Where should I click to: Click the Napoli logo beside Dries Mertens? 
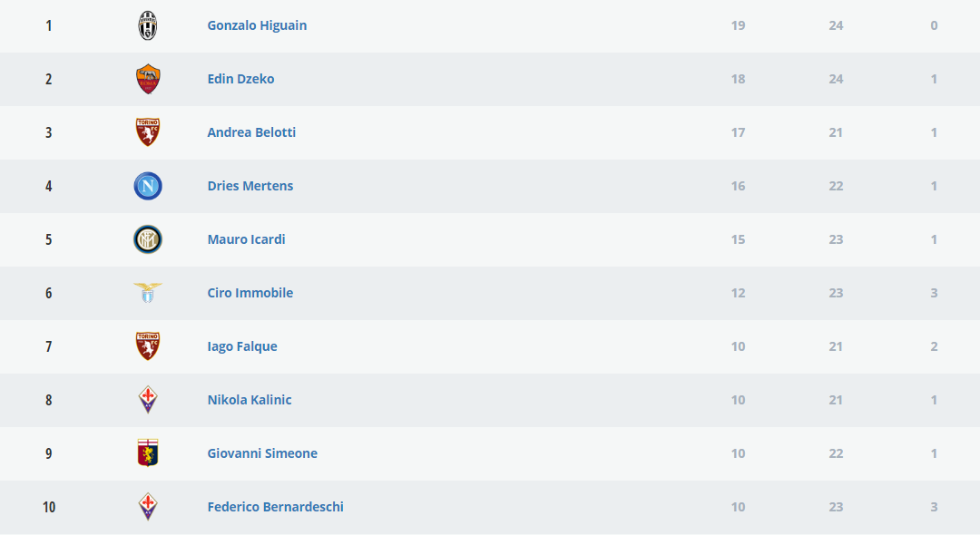click(x=148, y=186)
